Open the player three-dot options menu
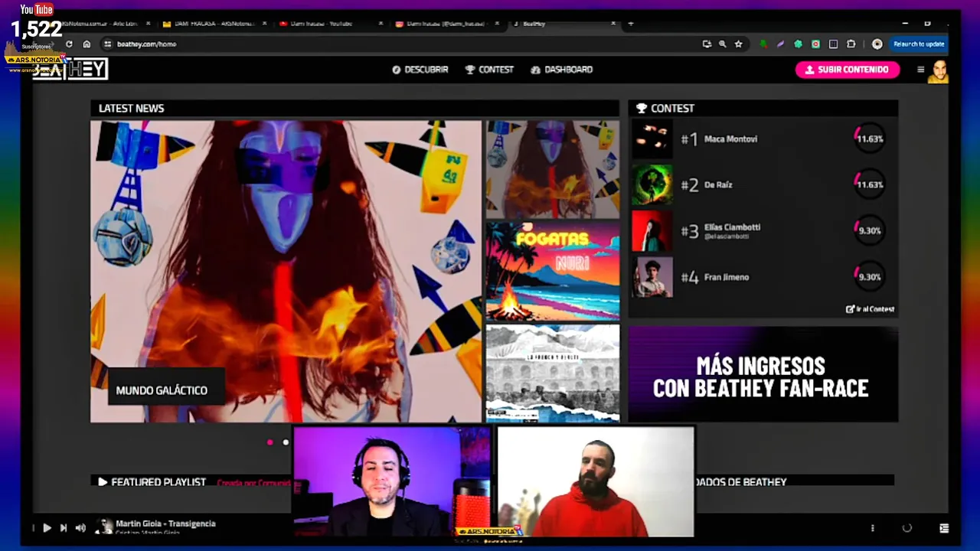Viewport: 980px width, 551px height. coord(872,528)
